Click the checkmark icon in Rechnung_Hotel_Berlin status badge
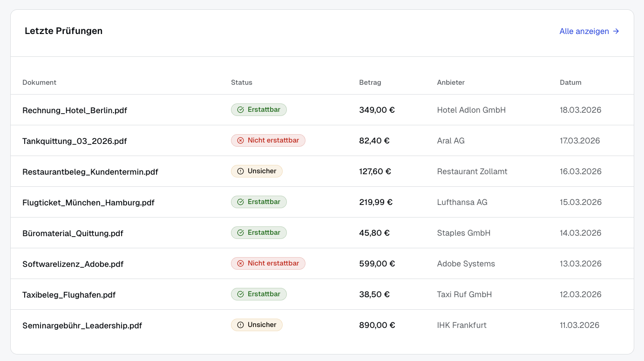Screen dimensions: 644x361 point(241,110)
